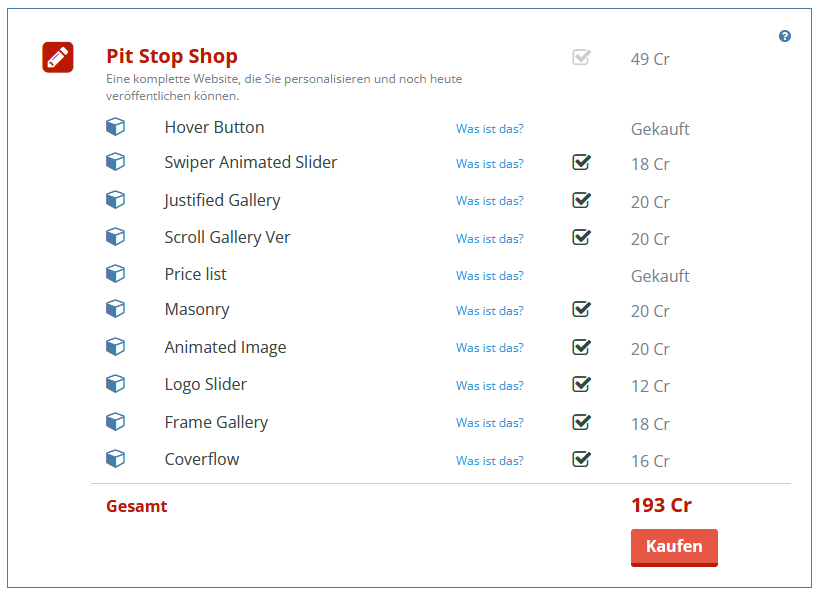Click the cube icon beside Hover Button
This screenshot has width=819, height=597.
[116, 127]
